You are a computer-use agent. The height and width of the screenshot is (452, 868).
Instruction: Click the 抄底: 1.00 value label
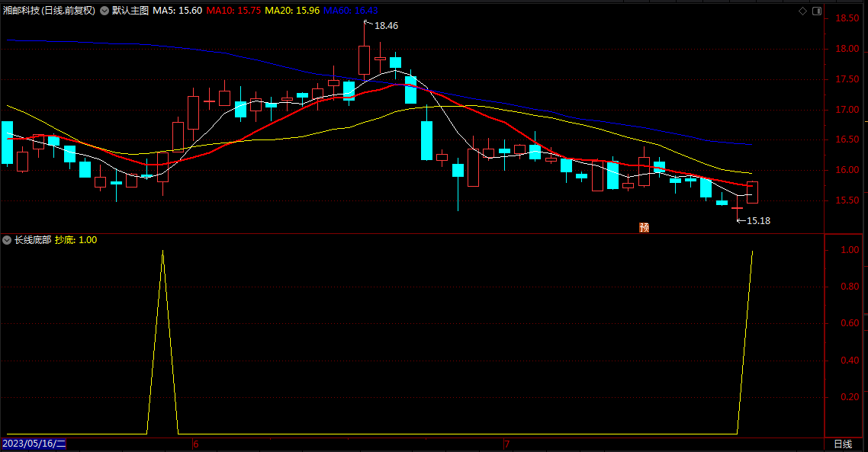click(76, 240)
